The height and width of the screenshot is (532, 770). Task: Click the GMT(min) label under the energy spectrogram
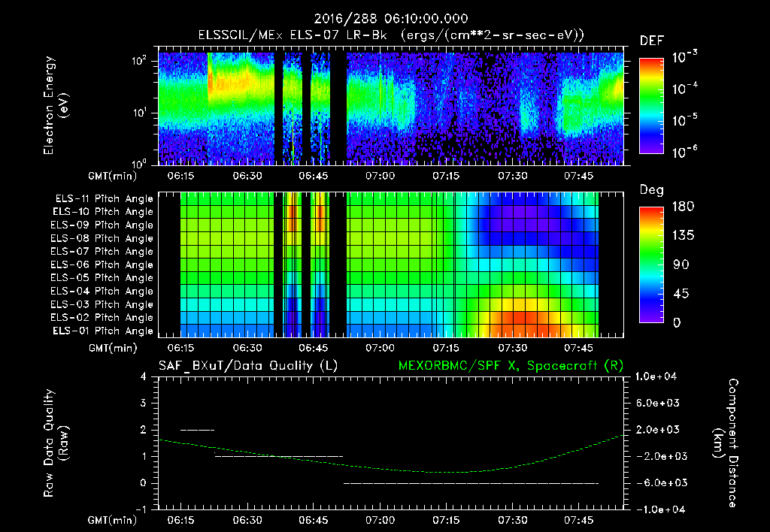[113, 176]
